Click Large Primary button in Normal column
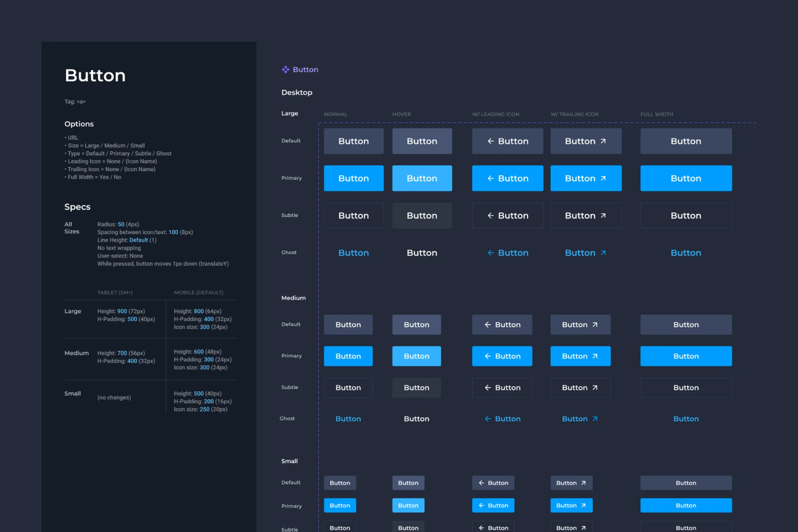The width and height of the screenshot is (798, 532). click(x=354, y=178)
